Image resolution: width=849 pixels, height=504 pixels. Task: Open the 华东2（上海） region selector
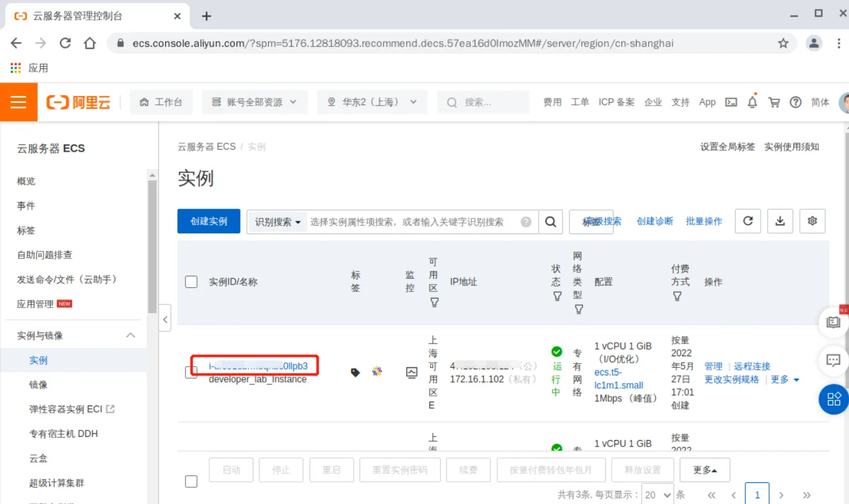372,102
